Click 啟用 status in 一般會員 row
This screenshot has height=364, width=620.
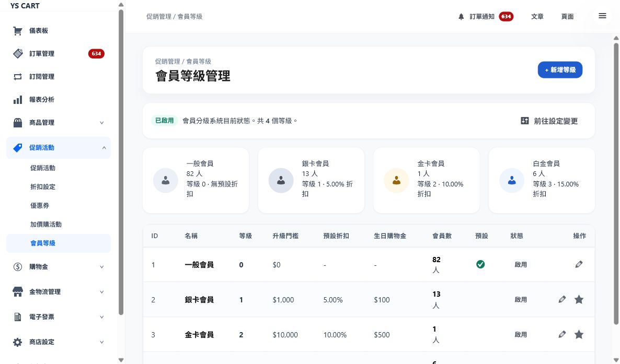tap(520, 265)
